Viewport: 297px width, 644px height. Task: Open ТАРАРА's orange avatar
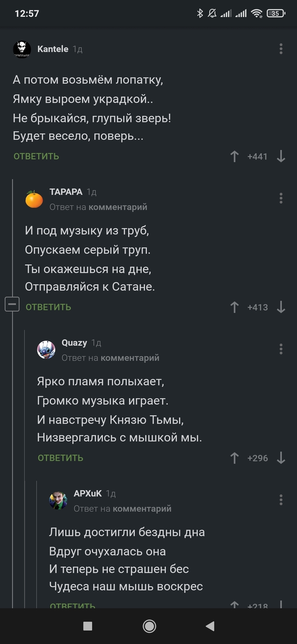pos(34,200)
